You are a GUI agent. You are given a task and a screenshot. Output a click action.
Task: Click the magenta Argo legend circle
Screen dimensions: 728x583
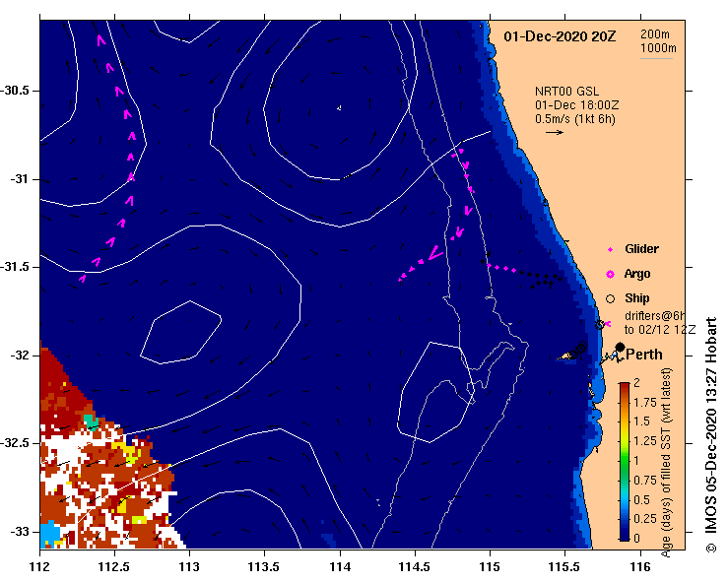click(610, 275)
